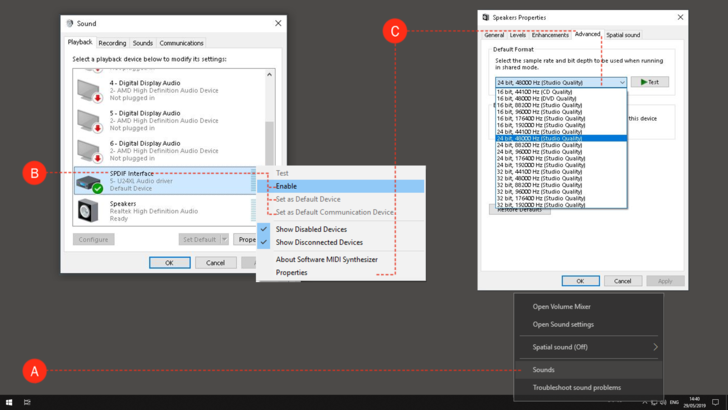Open the Action Center notification icon

point(715,402)
